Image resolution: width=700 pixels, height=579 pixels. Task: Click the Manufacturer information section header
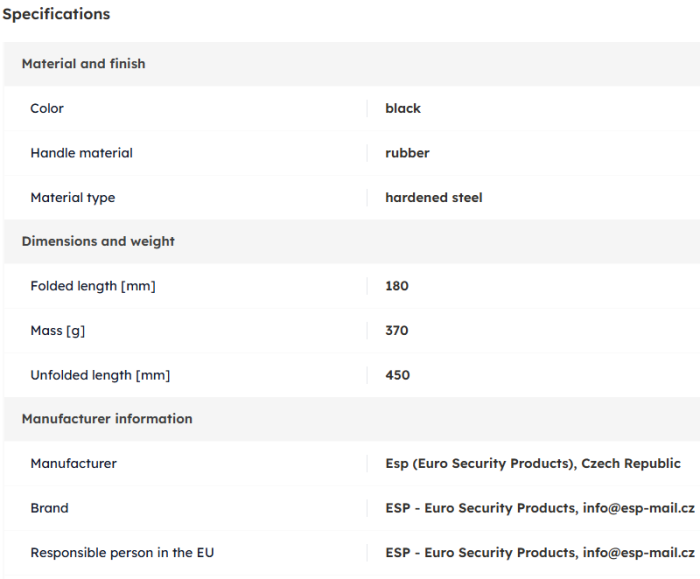tap(107, 419)
